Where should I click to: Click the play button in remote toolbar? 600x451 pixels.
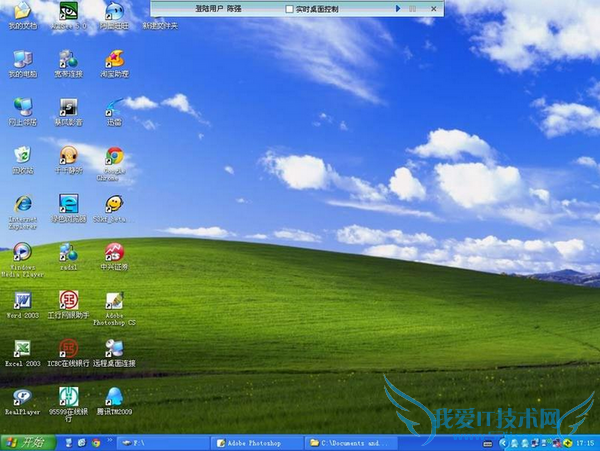398,8
